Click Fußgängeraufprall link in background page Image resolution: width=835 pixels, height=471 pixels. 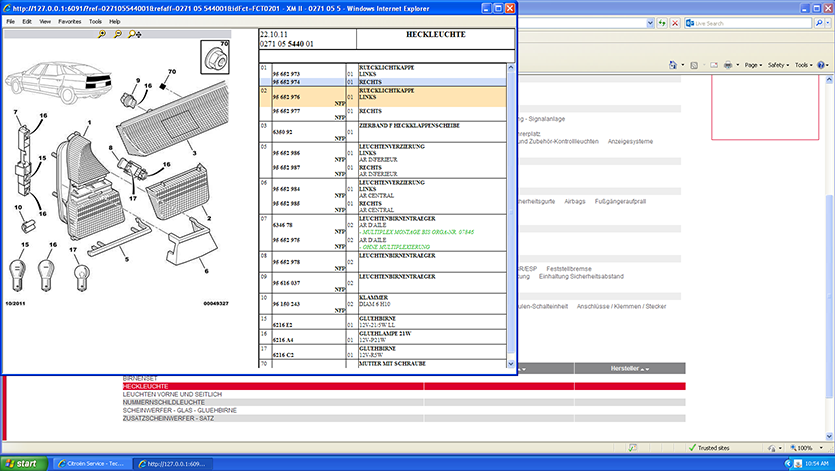(x=620, y=201)
